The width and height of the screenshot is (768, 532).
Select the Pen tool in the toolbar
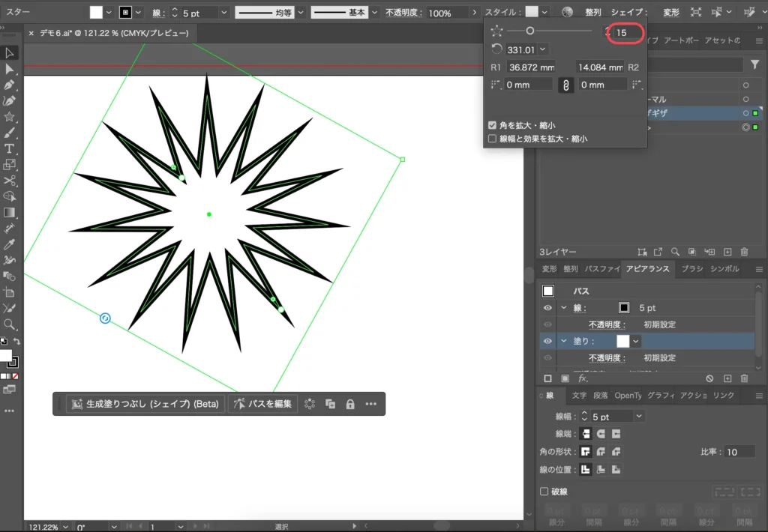click(x=10, y=85)
